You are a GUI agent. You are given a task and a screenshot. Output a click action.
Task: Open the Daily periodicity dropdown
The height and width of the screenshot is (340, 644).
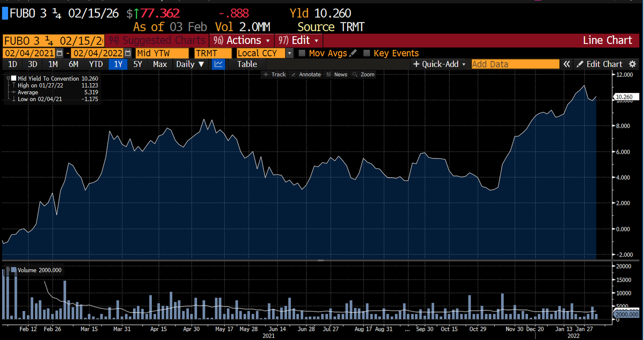pos(191,64)
